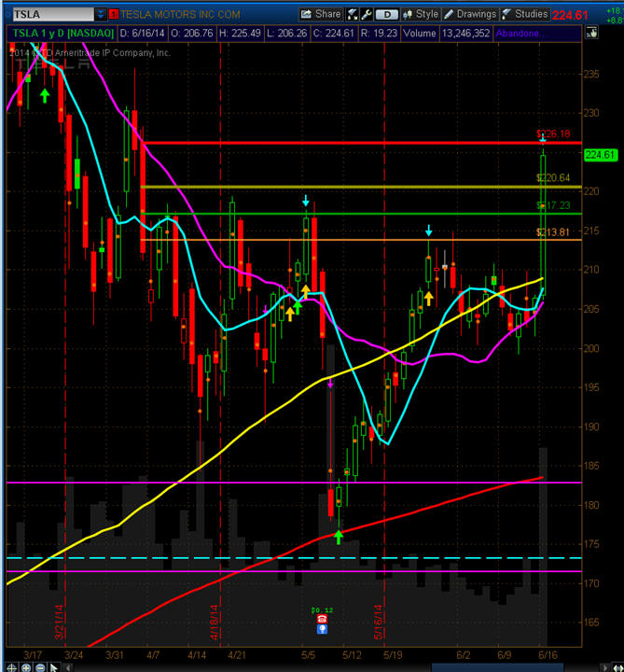Click the L: 206.26 low value in header
This screenshot has height=672, width=624.
(287, 33)
